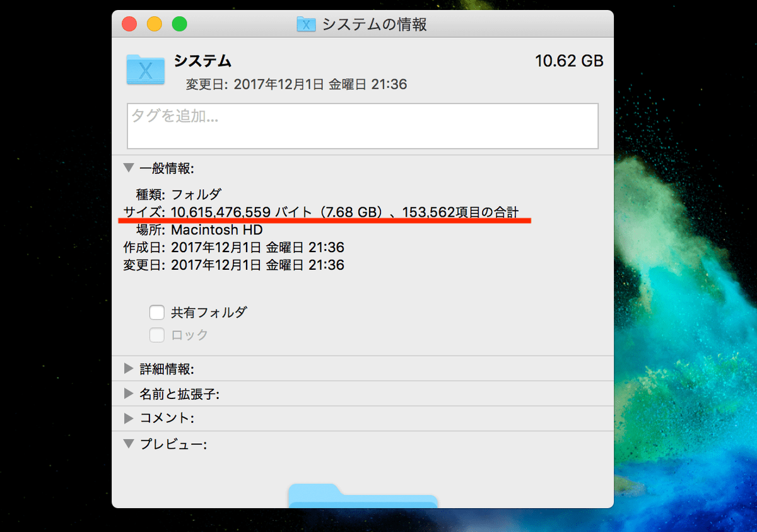This screenshot has width=757, height=532.
Task: Toggle the ロック checkbox
Action: 157,335
